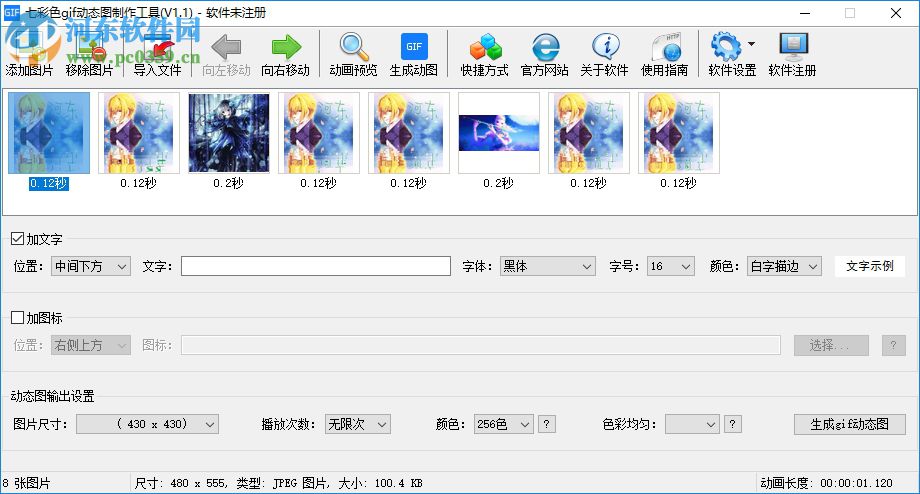Click the status bar text 8 张图片

tap(26, 483)
